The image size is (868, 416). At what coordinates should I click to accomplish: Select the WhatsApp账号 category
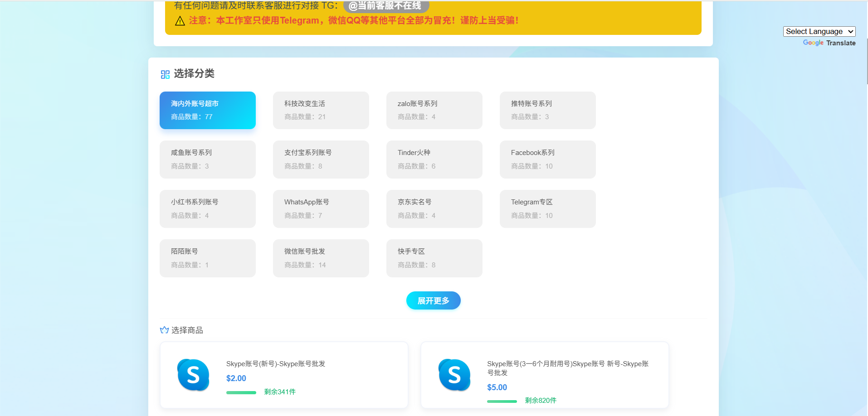(321, 209)
